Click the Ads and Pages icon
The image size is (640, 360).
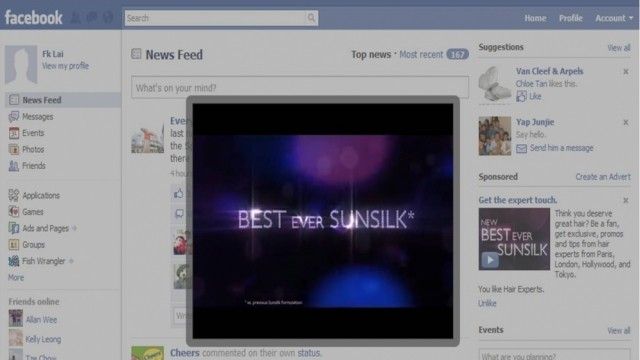point(14,228)
